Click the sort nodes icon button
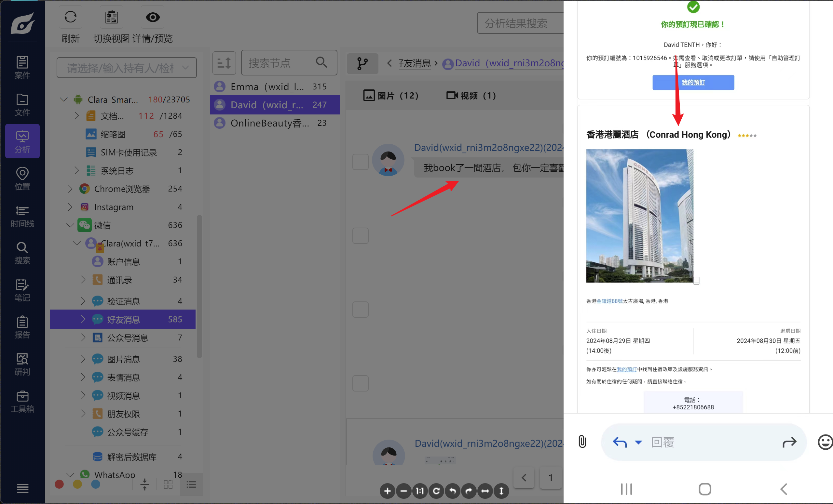The width and height of the screenshot is (833, 504). pyautogui.click(x=224, y=63)
